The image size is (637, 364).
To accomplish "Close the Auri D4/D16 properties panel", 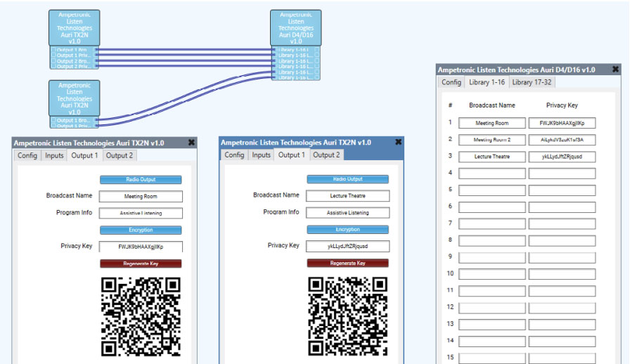I will (x=616, y=70).
